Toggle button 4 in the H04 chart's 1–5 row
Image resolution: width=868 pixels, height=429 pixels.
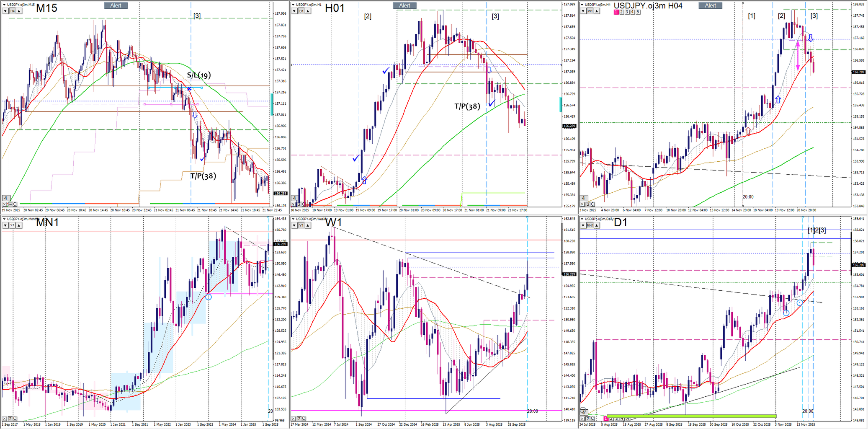(633, 12)
